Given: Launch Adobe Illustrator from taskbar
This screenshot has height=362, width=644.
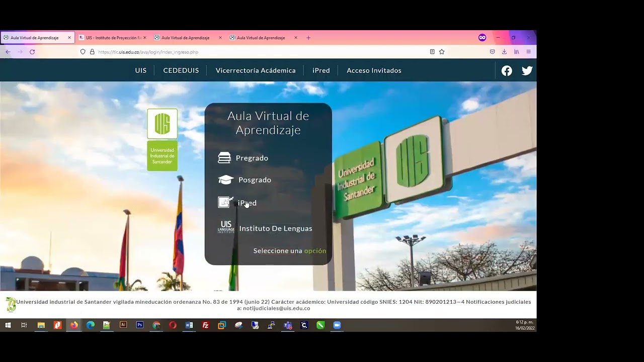Looking at the screenshot, I should (123, 325).
